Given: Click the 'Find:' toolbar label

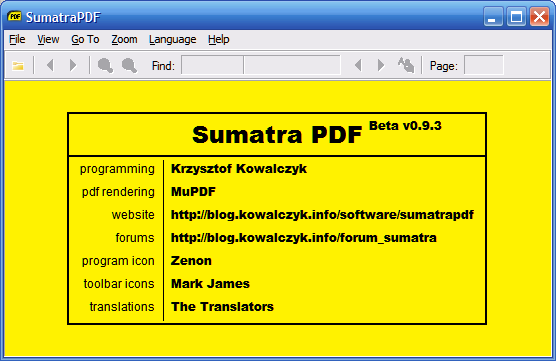Looking at the screenshot, I should point(163,66).
